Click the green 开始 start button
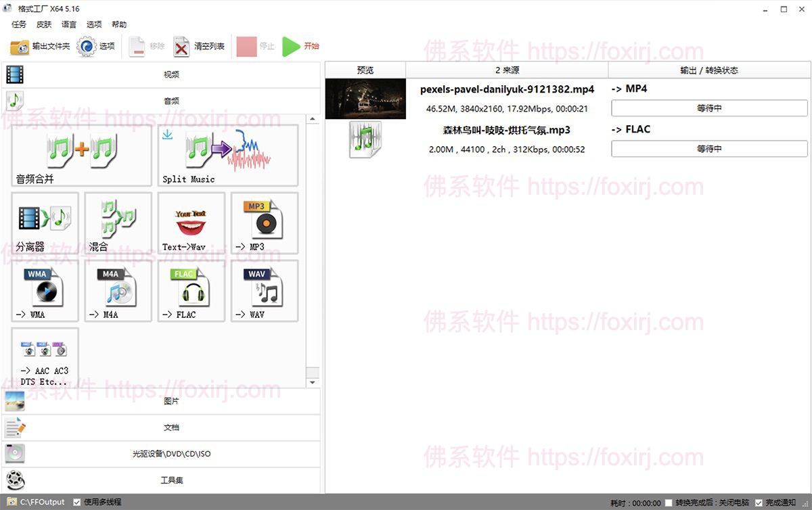 click(300, 46)
